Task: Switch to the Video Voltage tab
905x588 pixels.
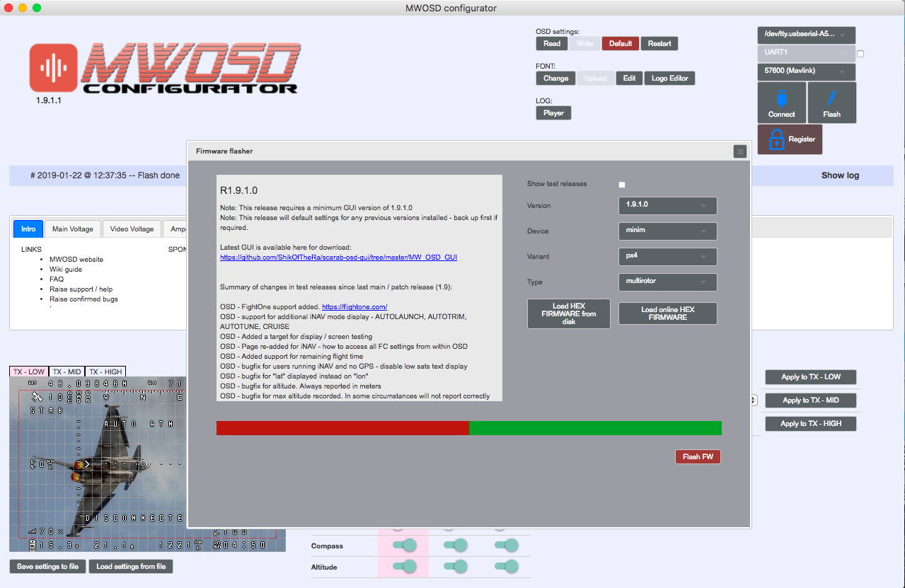Action: coord(132,229)
